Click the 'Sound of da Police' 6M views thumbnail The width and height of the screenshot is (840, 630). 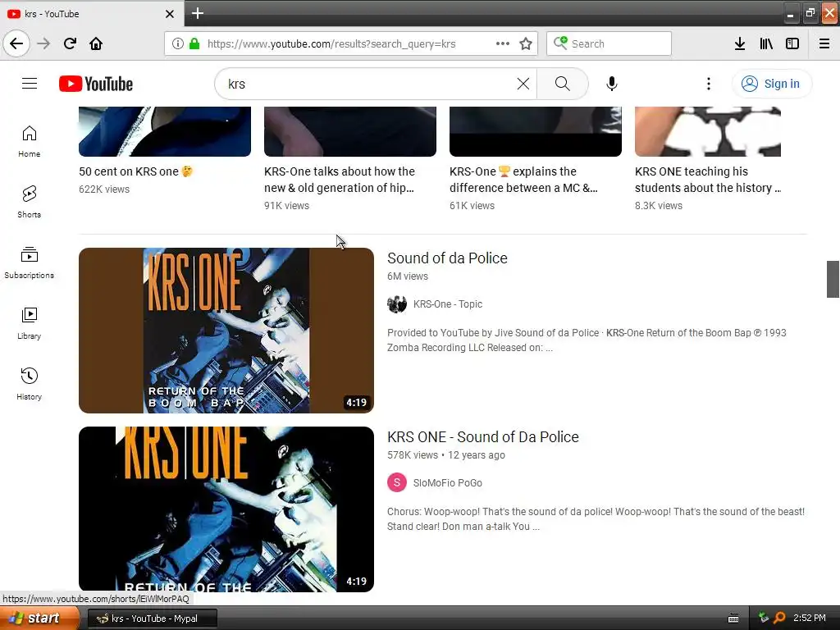tap(226, 330)
